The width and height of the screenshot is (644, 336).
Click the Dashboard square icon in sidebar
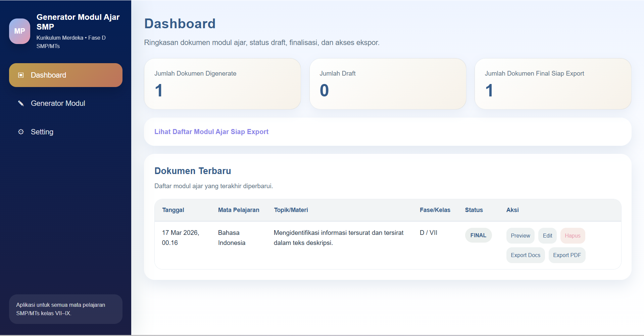coord(21,75)
